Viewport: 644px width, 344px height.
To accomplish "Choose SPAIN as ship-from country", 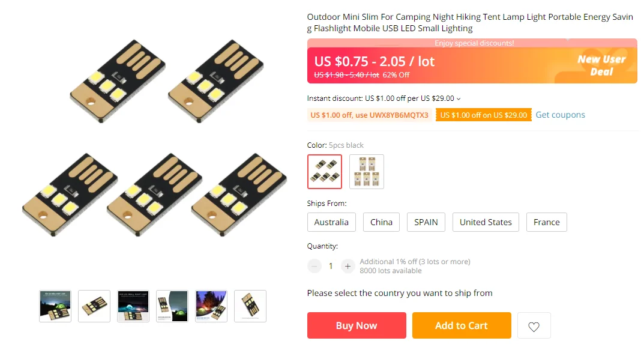I will pos(426,222).
